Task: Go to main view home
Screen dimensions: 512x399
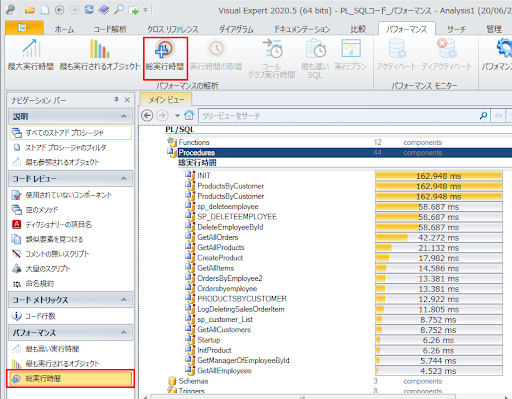Action: [189, 116]
